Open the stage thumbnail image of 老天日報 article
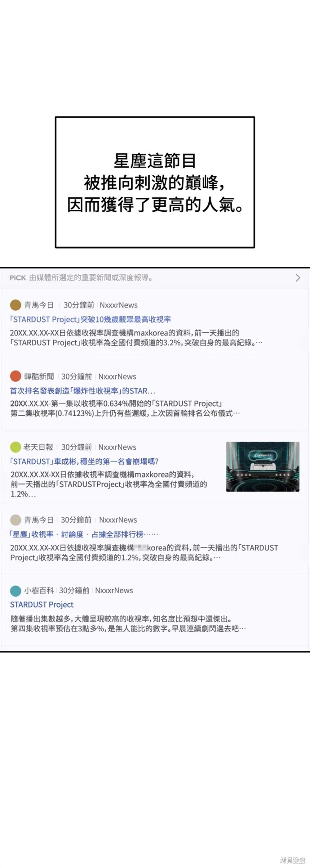Image resolution: width=310 pixels, height=868 pixels. (x=263, y=467)
